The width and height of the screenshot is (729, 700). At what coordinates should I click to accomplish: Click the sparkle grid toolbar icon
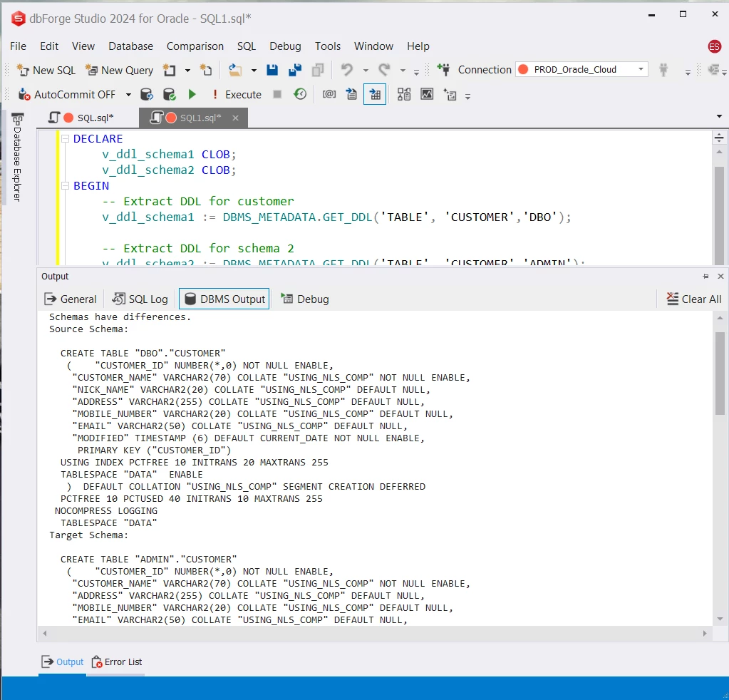(450, 95)
